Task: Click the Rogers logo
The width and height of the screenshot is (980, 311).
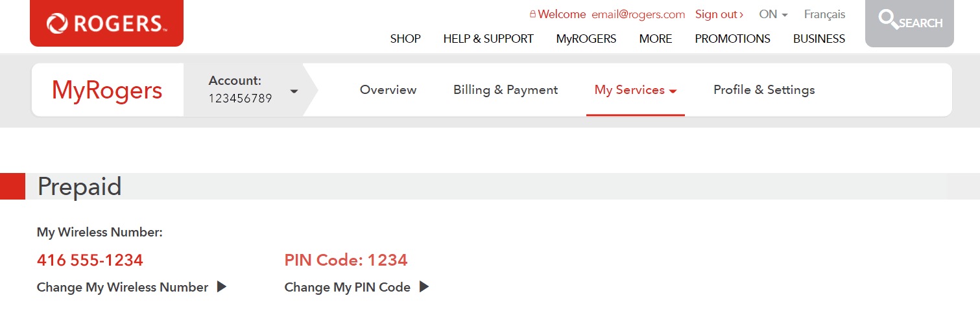Action: tap(106, 23)
